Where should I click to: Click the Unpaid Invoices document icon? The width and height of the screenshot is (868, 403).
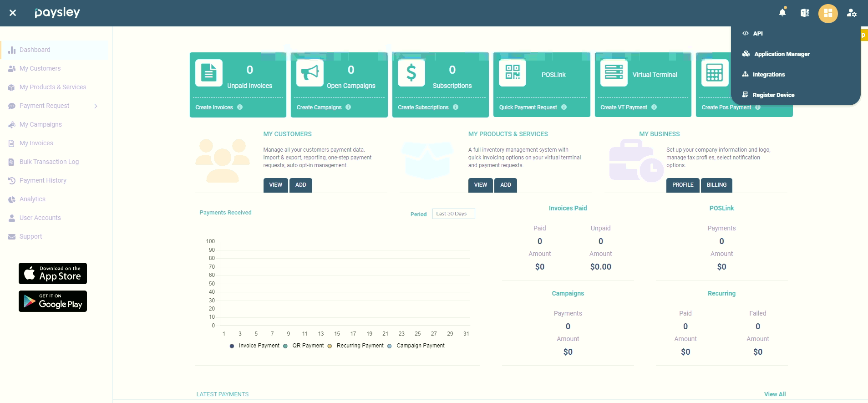[x=209, y=73]
